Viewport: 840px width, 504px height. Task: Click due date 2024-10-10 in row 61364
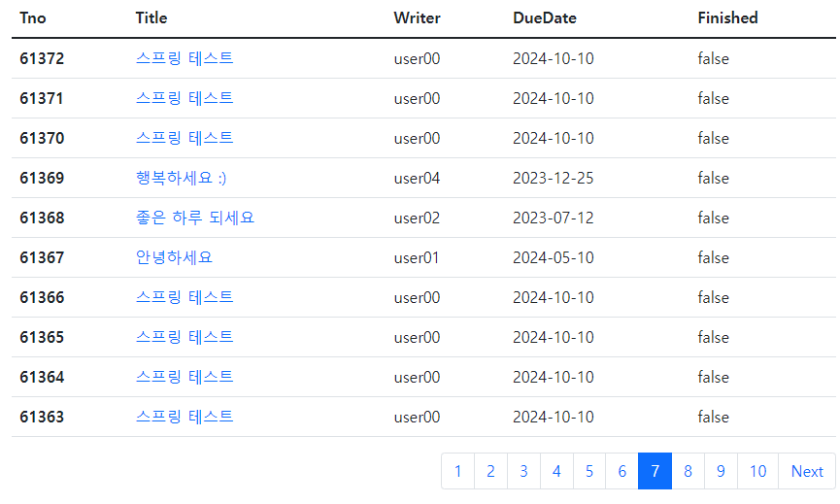pyautogui.click(x=553, y=377)
